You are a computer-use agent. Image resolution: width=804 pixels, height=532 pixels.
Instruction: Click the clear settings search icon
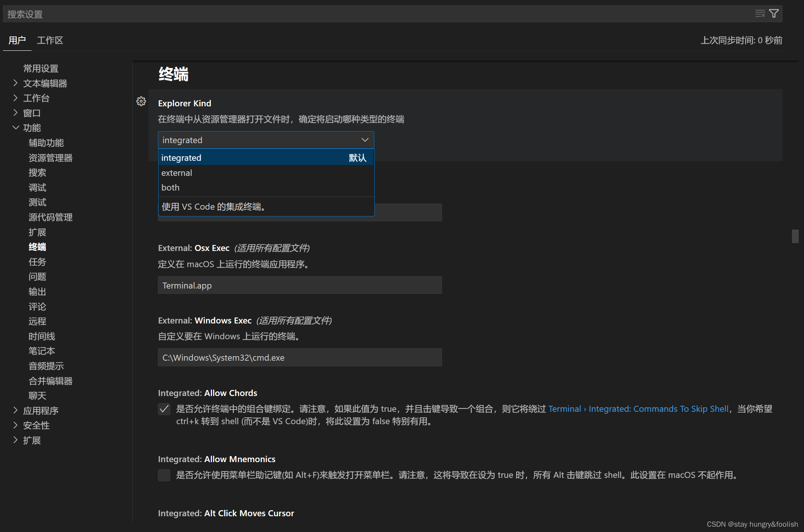pos(760,13)
